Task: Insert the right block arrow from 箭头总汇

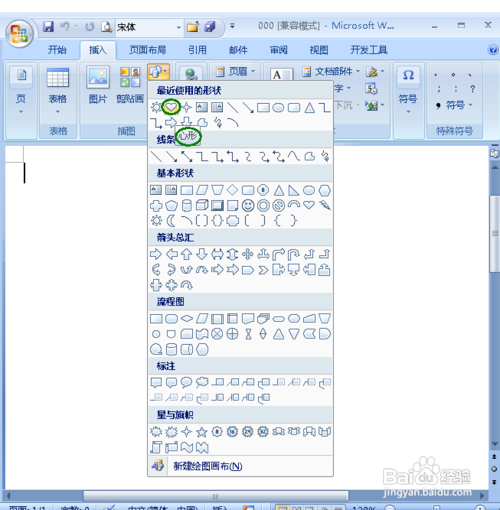Action: click(156, 254)
